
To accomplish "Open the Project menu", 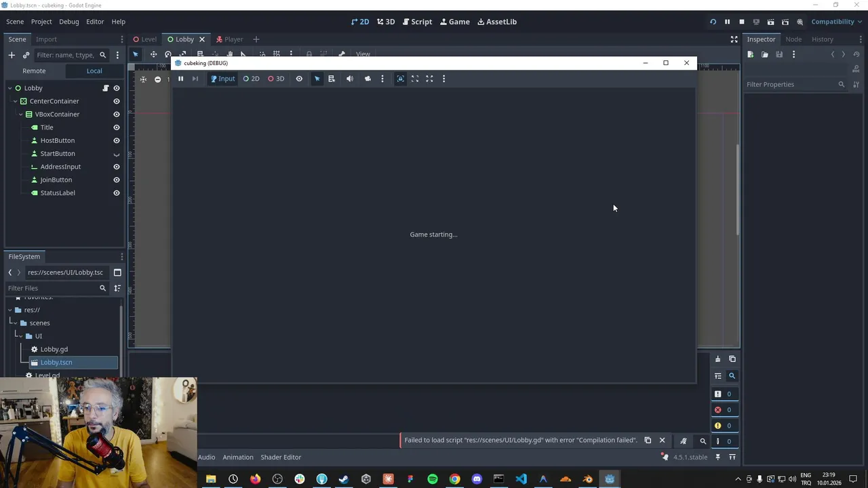I will tap(41, 22).
